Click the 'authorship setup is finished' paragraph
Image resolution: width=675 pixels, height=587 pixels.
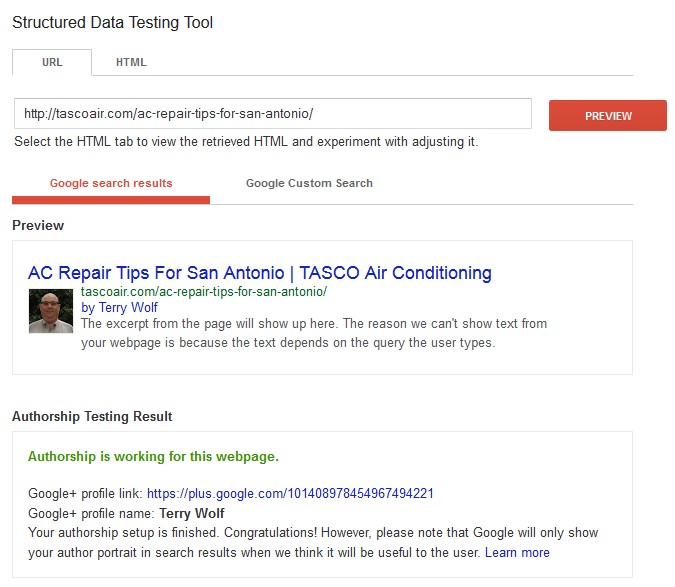(x=313, y=542)
